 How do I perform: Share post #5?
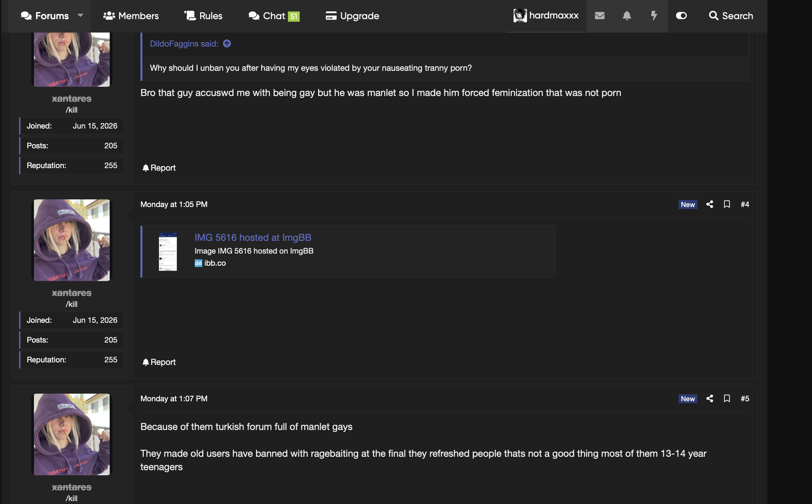(710, 398)
